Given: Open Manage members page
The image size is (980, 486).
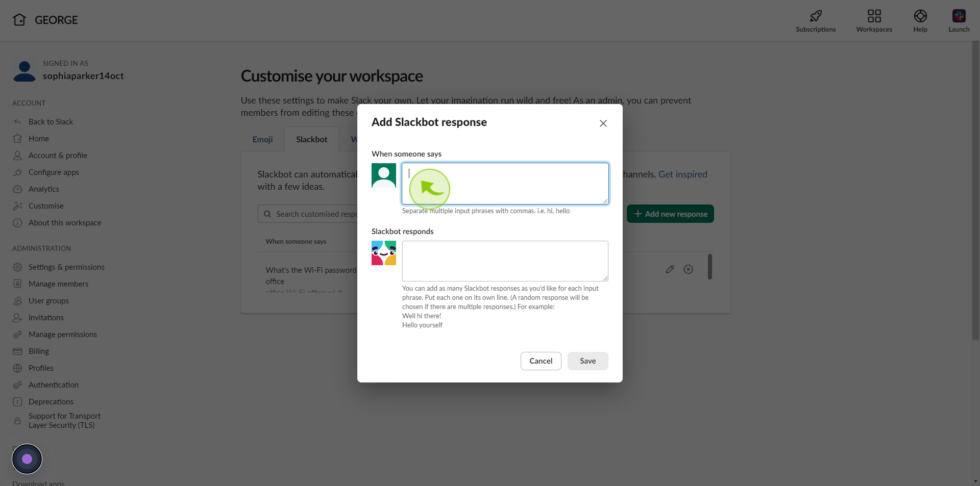Looking at the screenshot, I should 58,284.
